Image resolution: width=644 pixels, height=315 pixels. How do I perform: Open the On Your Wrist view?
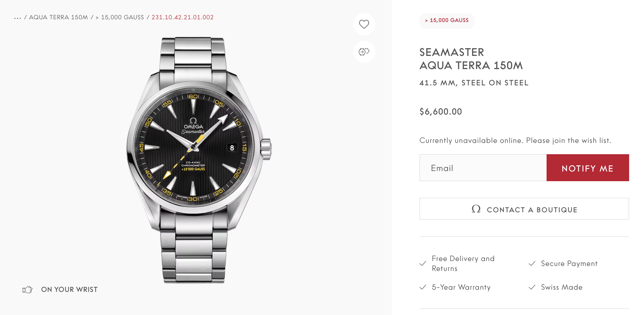pyautogui.click(x=69, y=290)
